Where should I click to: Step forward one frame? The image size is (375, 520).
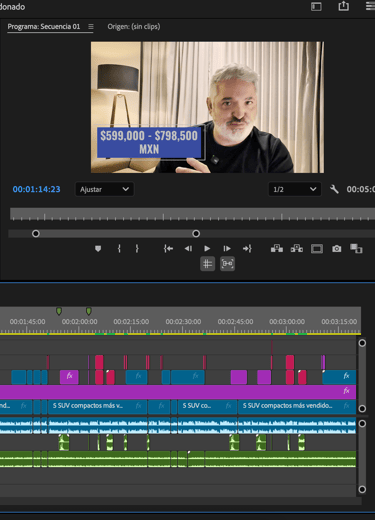coord(227,249)
